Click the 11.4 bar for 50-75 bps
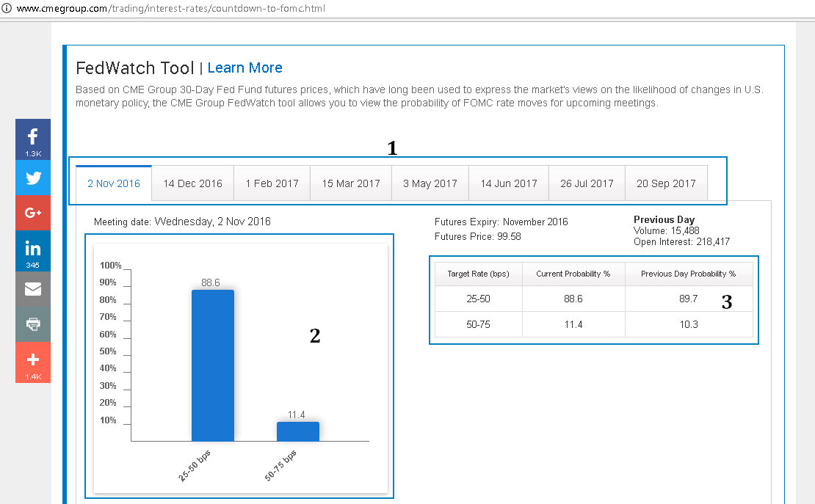 [x=297, y=431]
